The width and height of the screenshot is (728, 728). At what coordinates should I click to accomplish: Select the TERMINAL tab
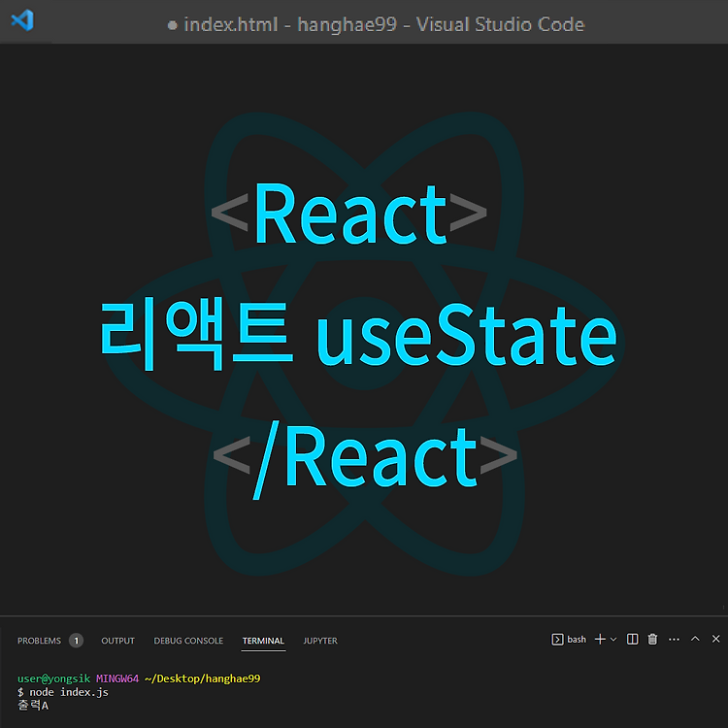click(263, 641)
